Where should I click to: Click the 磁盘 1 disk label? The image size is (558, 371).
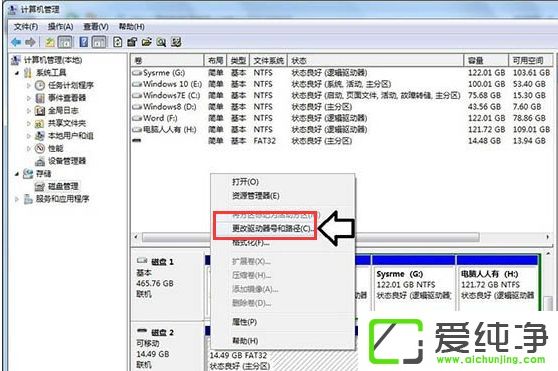click(x=163, y=262)
